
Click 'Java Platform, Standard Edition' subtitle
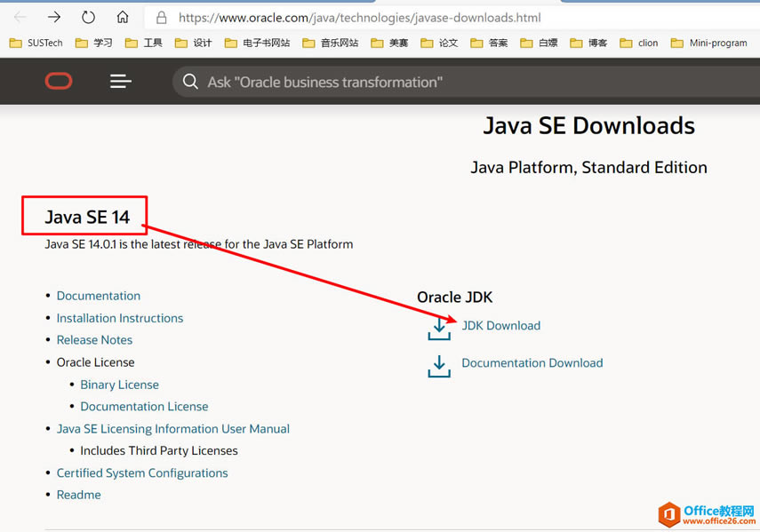[589, 168]
